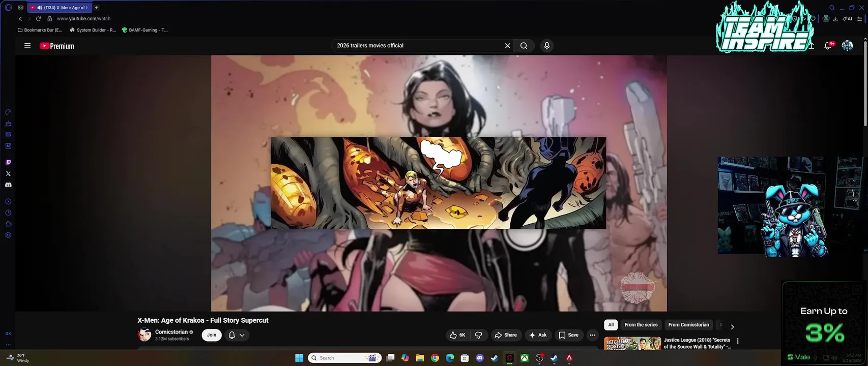The width and height of the screenshot is (868, 366).
Task: Start voice search with microphone icon
Action: [546, 46]
